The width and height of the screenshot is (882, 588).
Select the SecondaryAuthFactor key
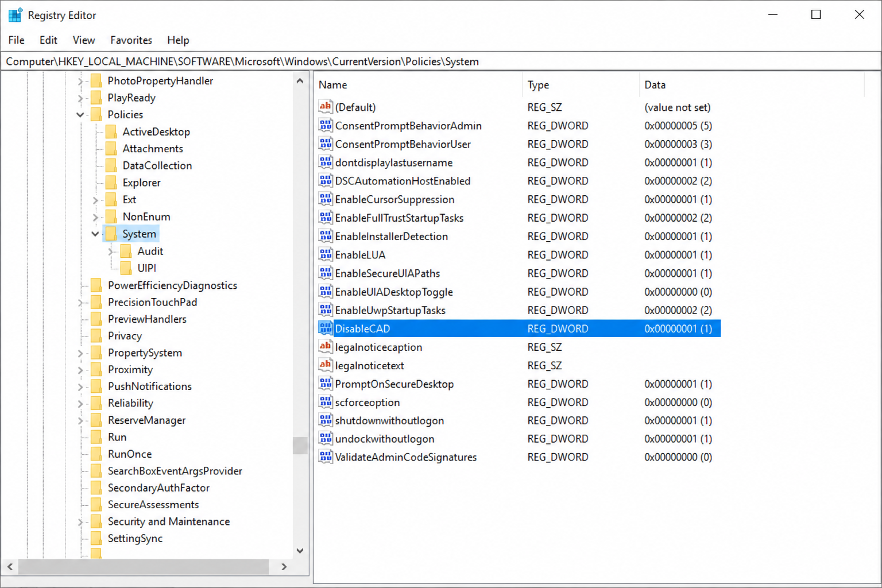pyautogui.click(x=158, y=488)
